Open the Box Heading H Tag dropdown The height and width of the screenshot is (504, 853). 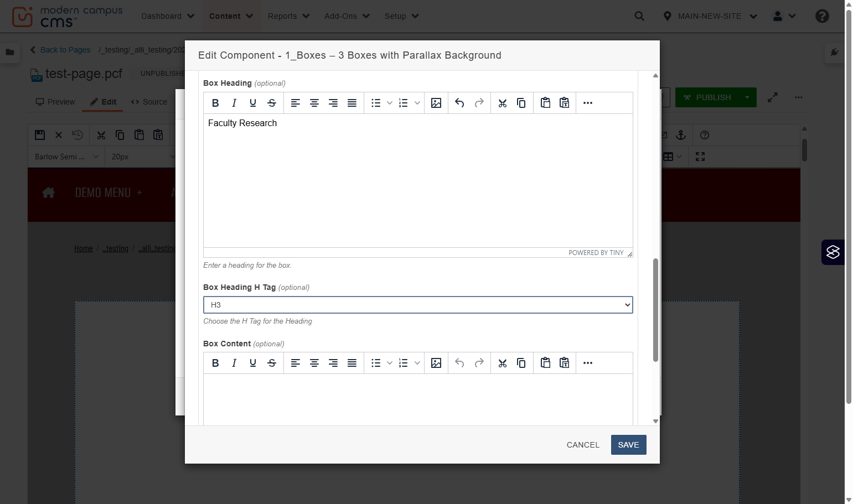tap(418, 305)
